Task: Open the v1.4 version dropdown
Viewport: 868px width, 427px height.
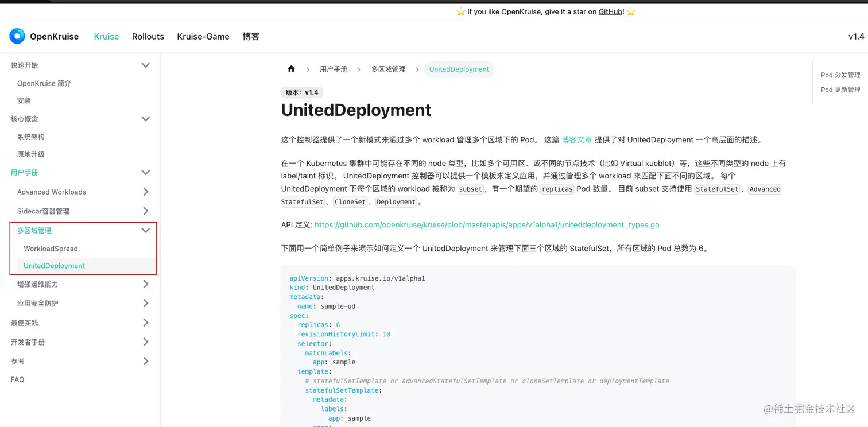Action: click(856, 36)
